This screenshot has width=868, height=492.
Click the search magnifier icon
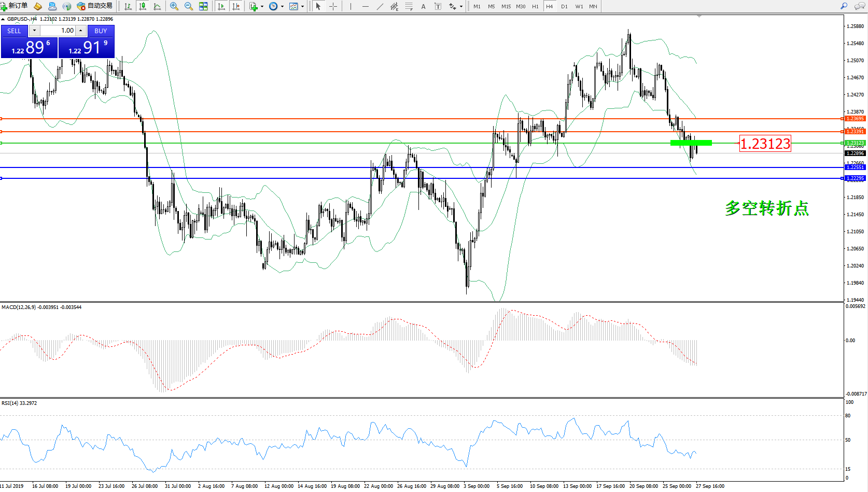click(844, 6)
